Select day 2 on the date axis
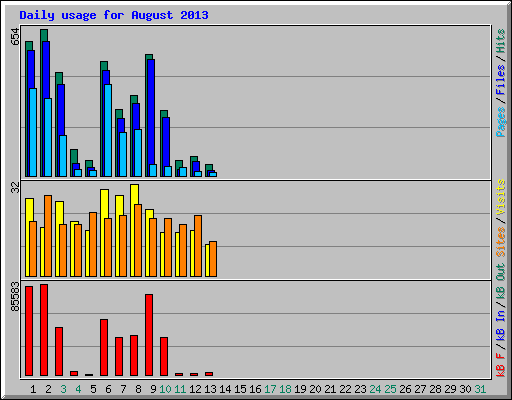512x400 pixels. point(48,389)
